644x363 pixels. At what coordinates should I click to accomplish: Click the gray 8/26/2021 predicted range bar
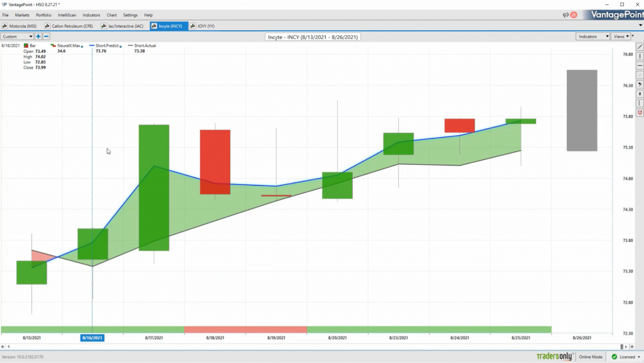point(582,111)
